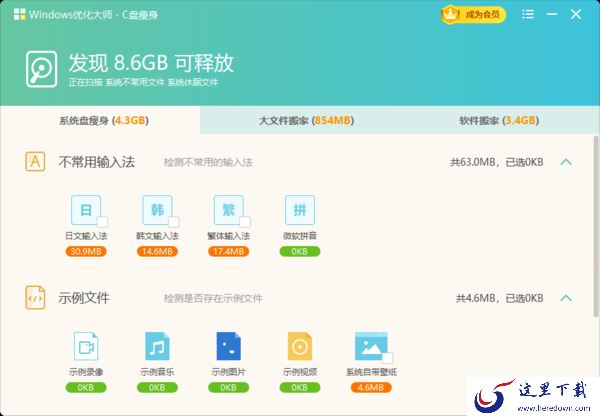Check the 系统自带壁纸 checkbox
This screenshot has width=600, height=416.
click(388, 358)
